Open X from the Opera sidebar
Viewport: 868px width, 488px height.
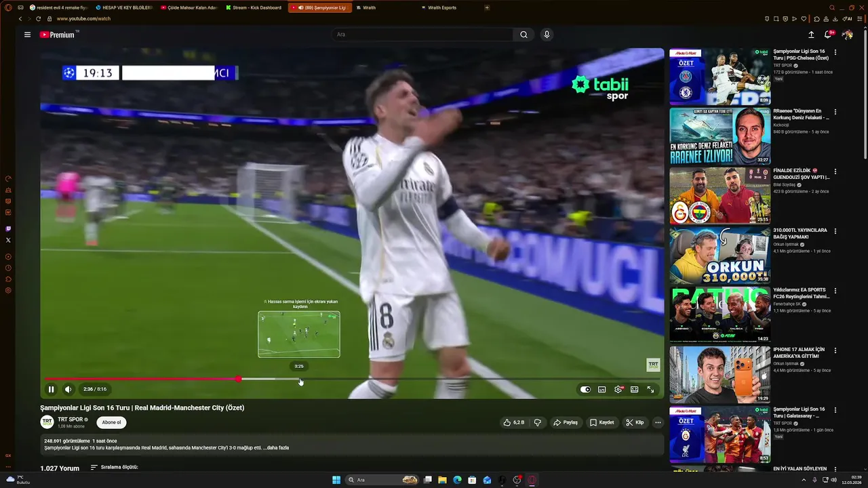tap(8, 240)
